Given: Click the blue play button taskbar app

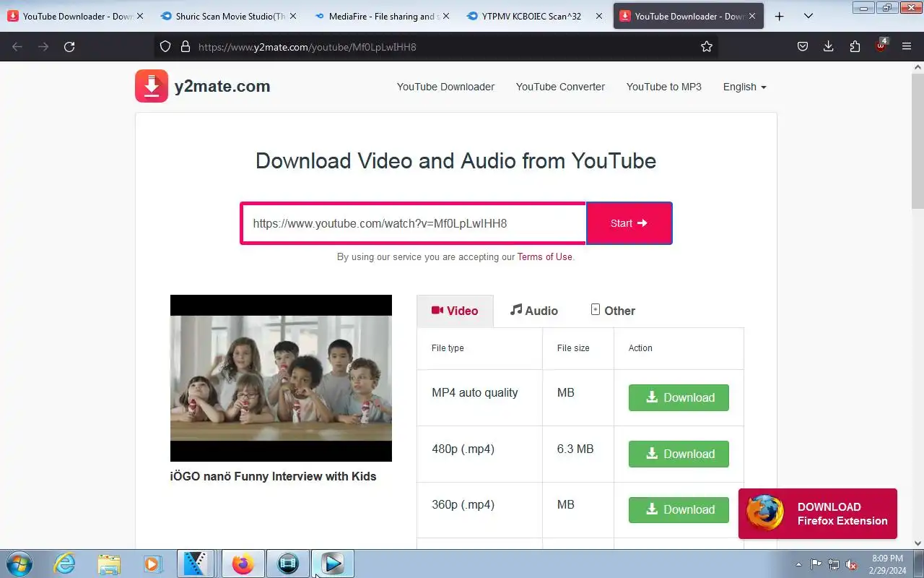Looking at the screenshot, I should (332, 564).
